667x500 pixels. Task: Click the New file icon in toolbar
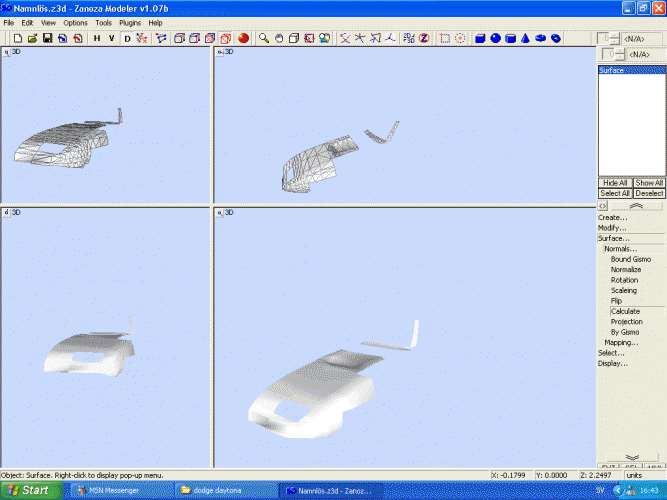pyautogui.click(x=18, y=38)
